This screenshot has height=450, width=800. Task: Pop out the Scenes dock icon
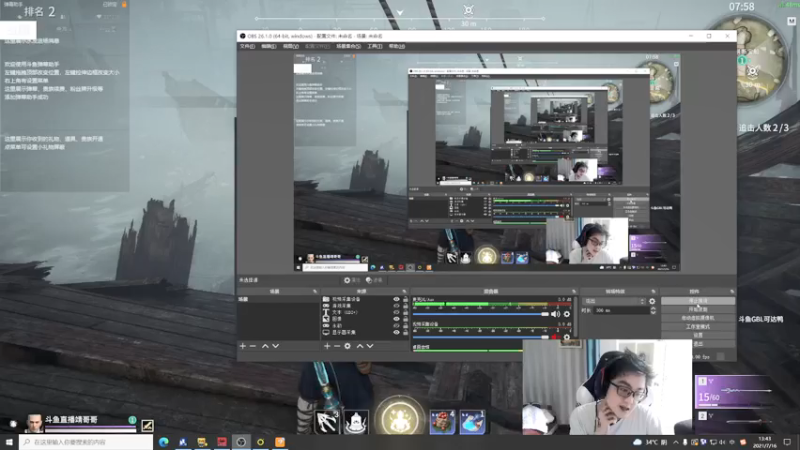[x=315, y=291]
